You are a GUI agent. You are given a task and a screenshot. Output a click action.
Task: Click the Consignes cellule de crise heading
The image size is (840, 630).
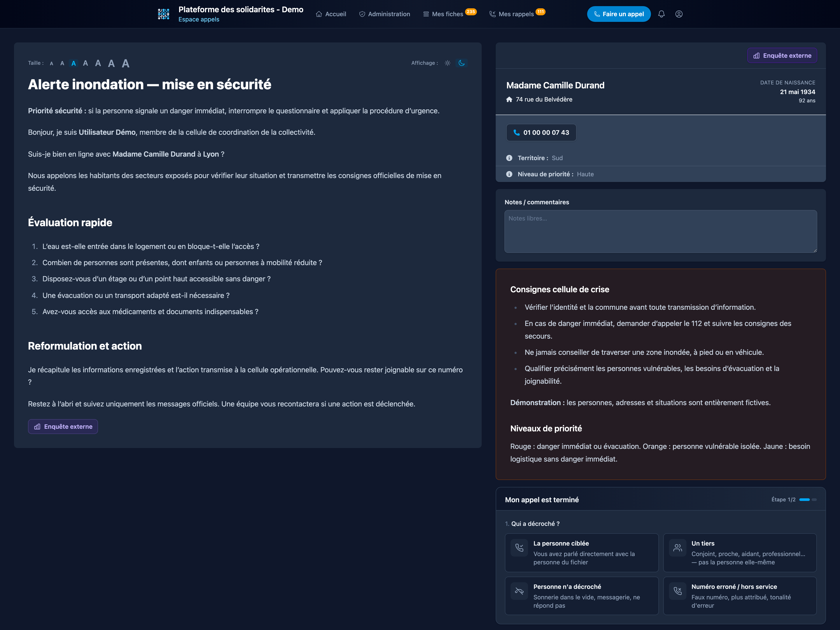pos(559,289)
